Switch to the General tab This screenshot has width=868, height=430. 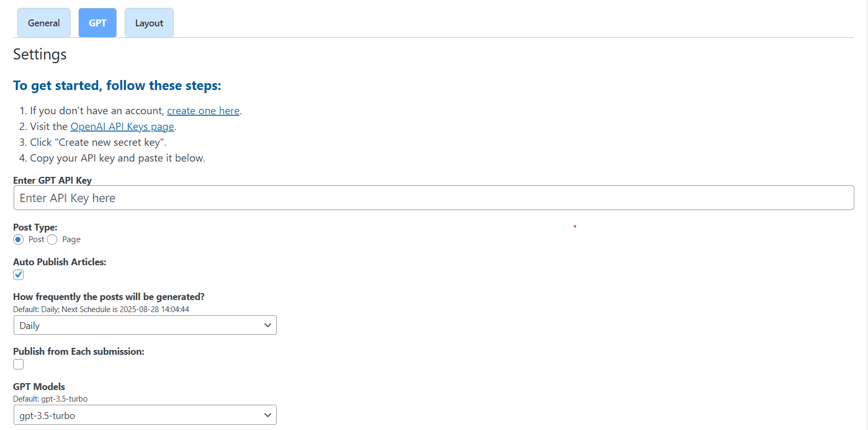pos(44,23)
